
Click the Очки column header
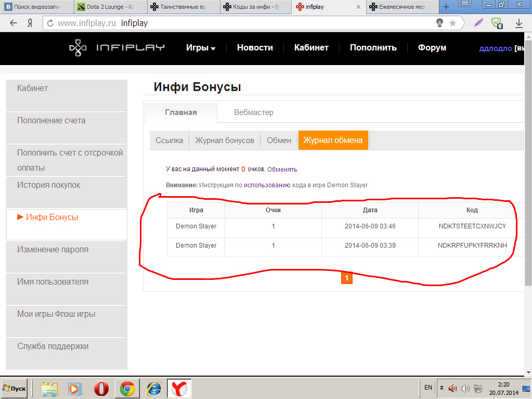point(273,210)
